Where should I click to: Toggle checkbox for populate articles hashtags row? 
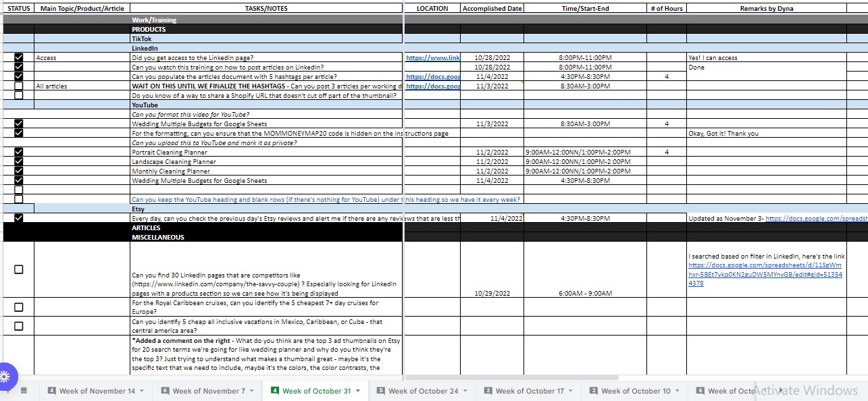18,76
